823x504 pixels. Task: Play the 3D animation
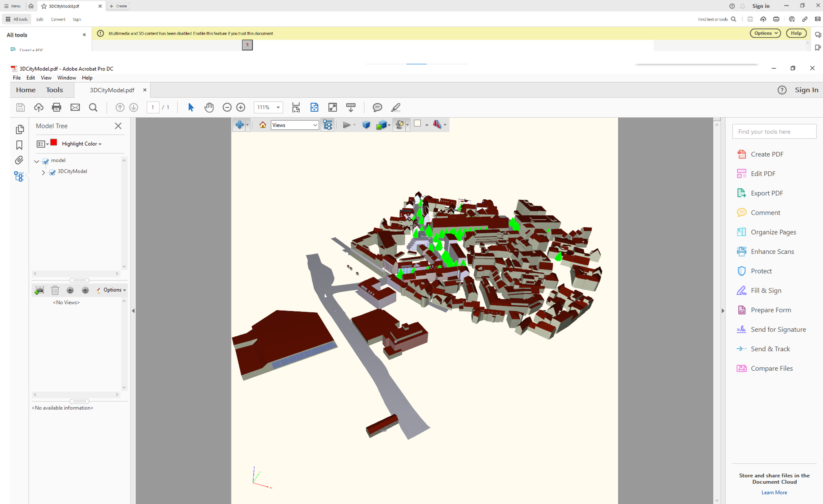[346, 125]
